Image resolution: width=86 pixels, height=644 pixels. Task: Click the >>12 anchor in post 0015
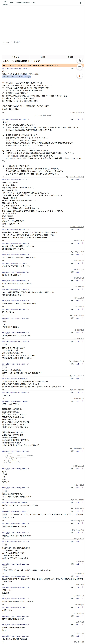pos(5,345)
